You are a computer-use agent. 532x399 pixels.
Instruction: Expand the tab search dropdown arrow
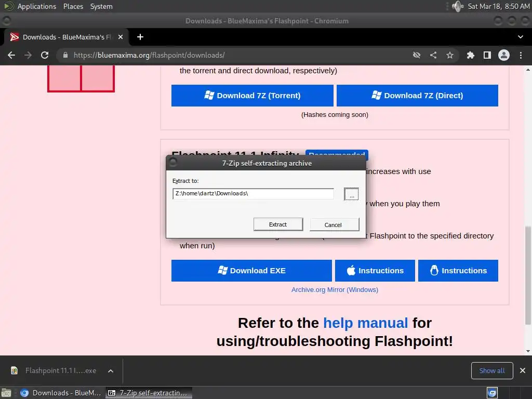pos(521,37)
